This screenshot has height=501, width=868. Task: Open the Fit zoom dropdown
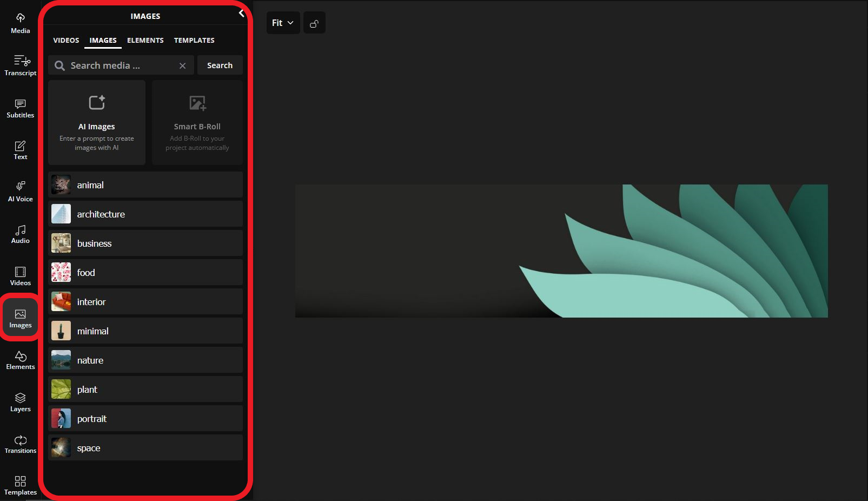point(283,23)
